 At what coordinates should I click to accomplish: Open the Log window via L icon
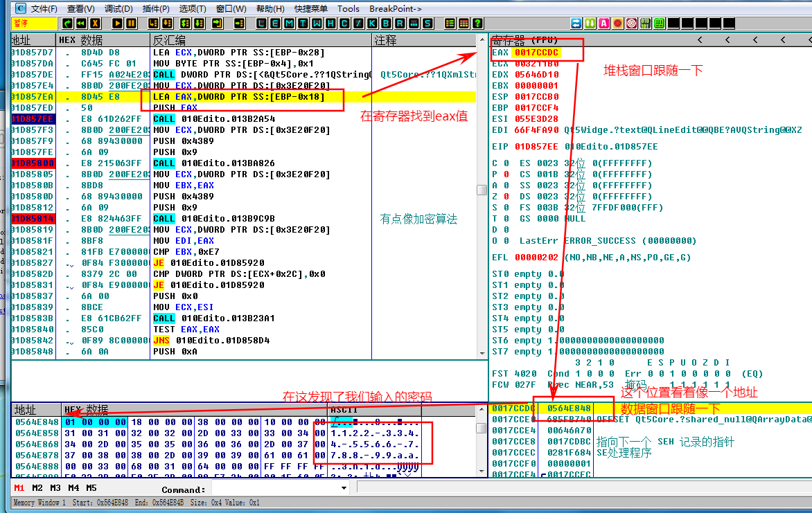pos(261,24)
